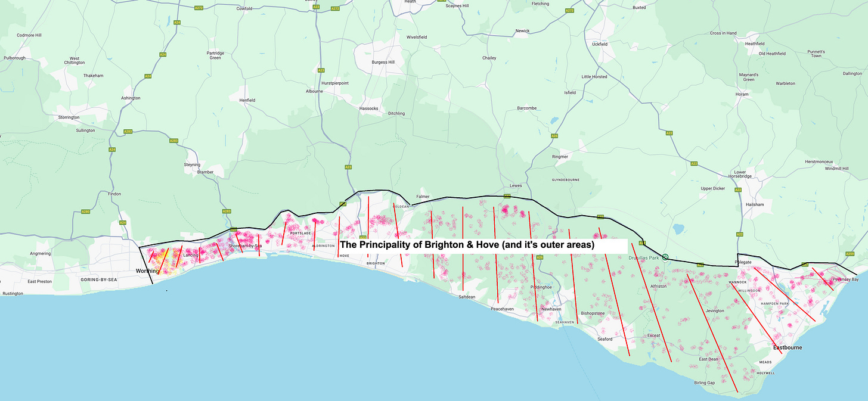
Task: Click the Shoreham-by-Sea label
Action: [246, 246]
